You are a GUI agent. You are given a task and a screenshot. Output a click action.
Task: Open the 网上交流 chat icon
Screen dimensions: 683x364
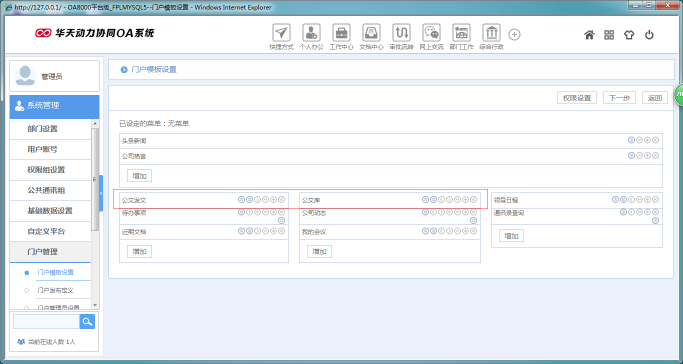coord(431,33)
